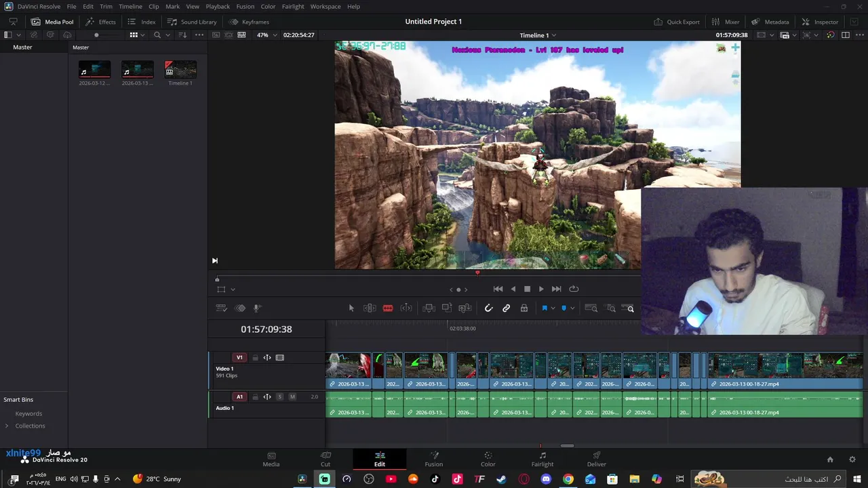
Task: Open the Fusion menu in menu bar
Action: pos(245,6)
